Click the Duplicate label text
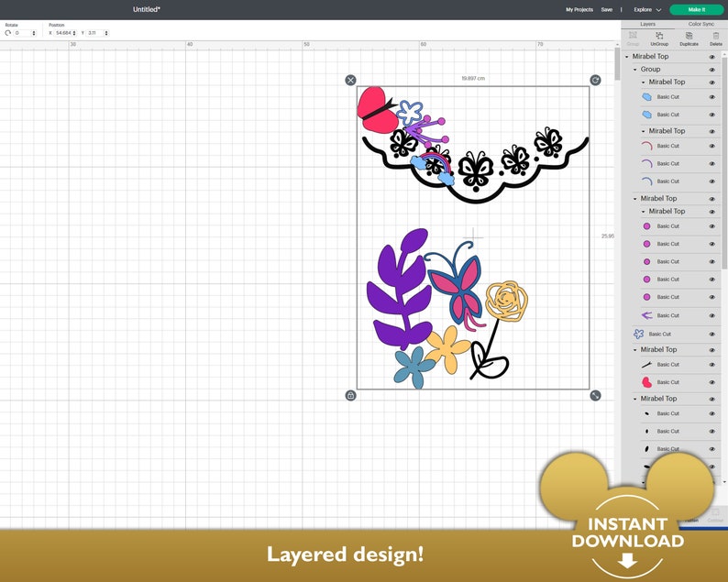Viewport: 728px width, 582px height. coord(689,44)
